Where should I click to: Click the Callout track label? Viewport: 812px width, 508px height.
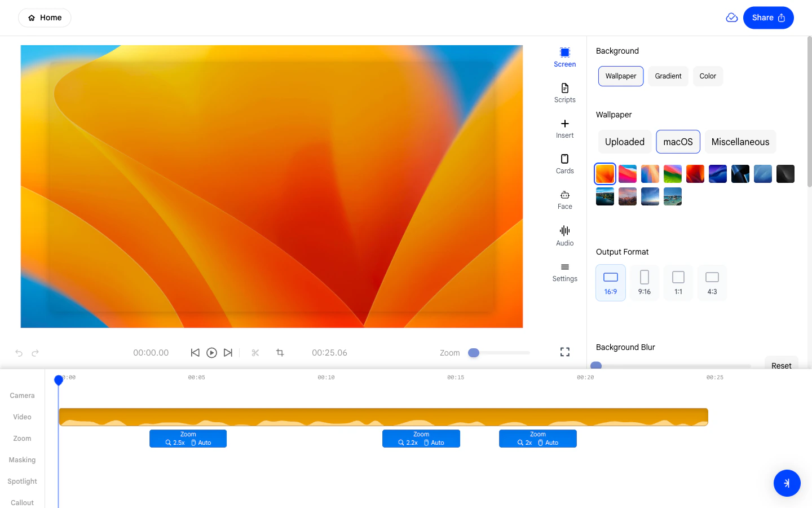(x=22, y=503)
